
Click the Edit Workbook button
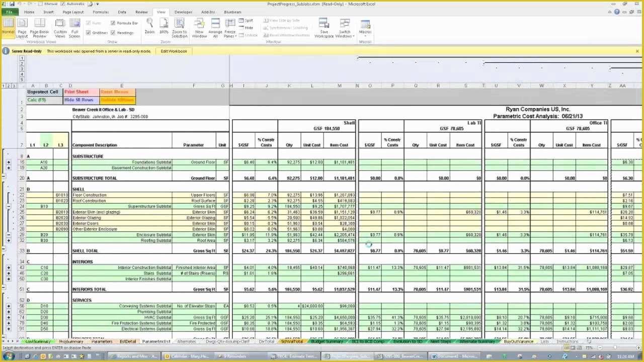click(x=174, y=51)
